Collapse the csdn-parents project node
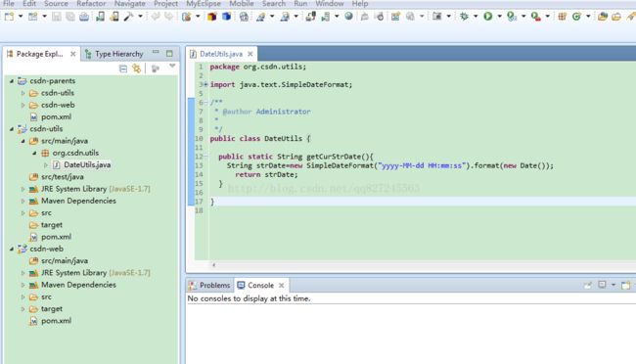The image size is (636, 364). (12, 81)
